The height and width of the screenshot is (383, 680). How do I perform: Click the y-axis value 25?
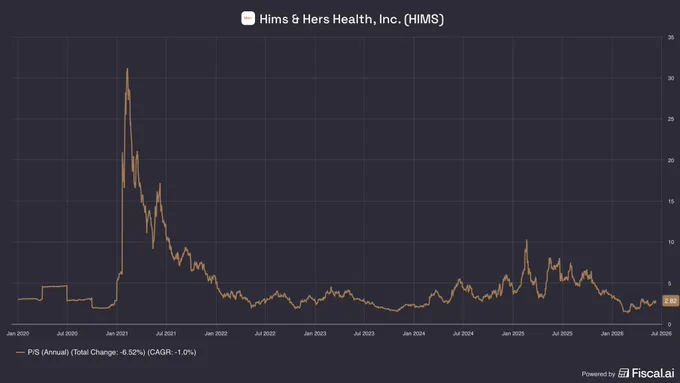(x=671, y=119)
